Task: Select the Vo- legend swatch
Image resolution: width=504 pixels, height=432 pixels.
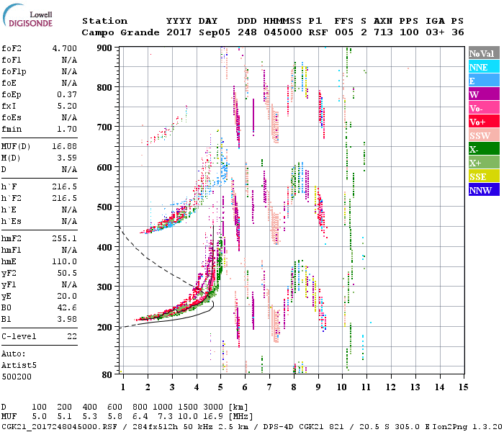Action: tap(484, 108)
